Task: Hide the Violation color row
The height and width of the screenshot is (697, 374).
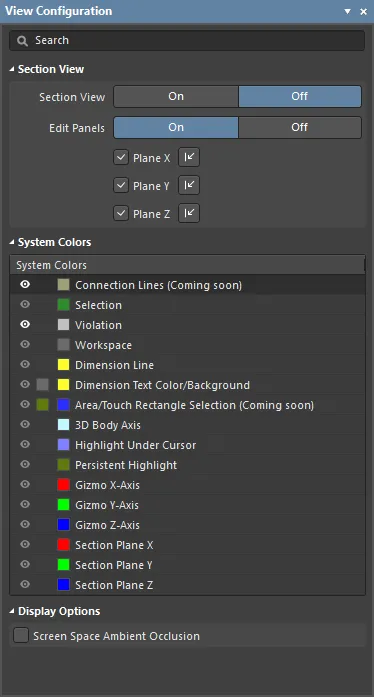Action: (25, 324)
